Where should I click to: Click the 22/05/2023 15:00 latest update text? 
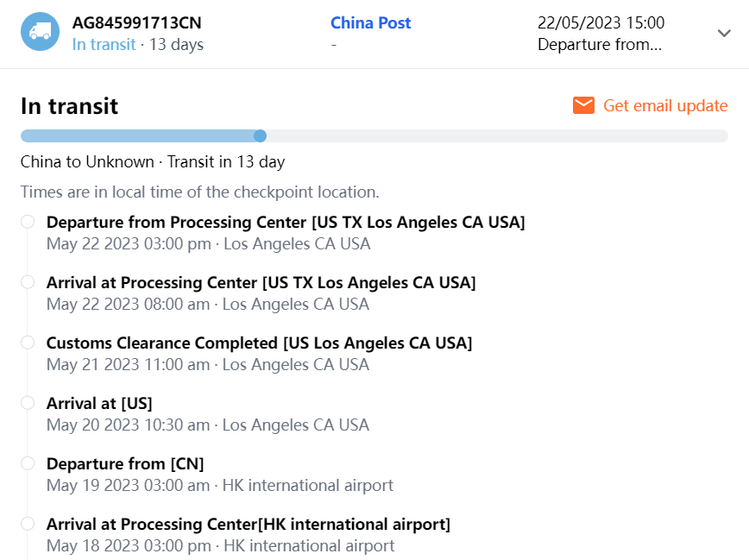click(x=601, y=23)
